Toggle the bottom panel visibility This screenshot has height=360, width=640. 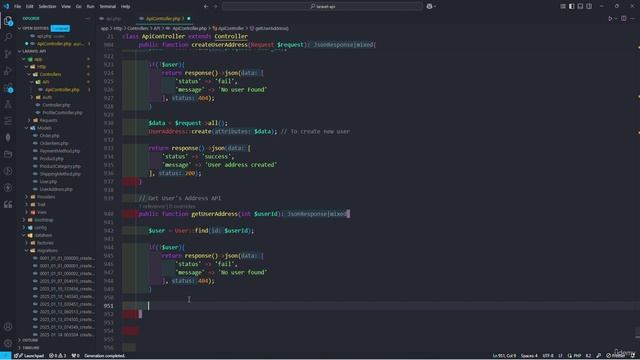pyautogui.click(x=580, y=7)
